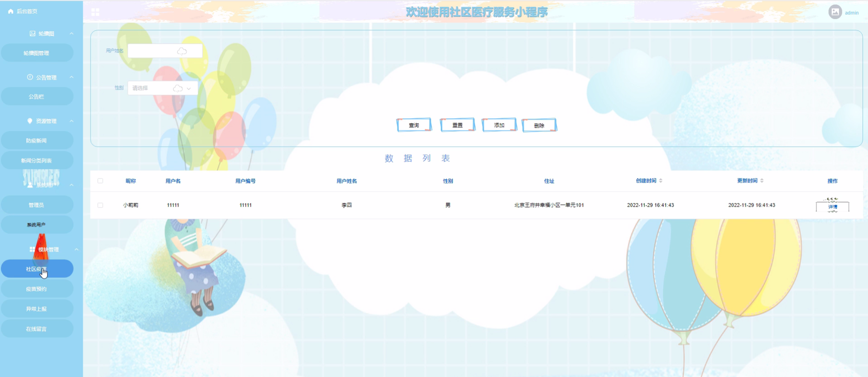This screenshot has width=868, height=377.
Task: Open 公告栏 in the sidebar
Action: [x=37, y=97]
